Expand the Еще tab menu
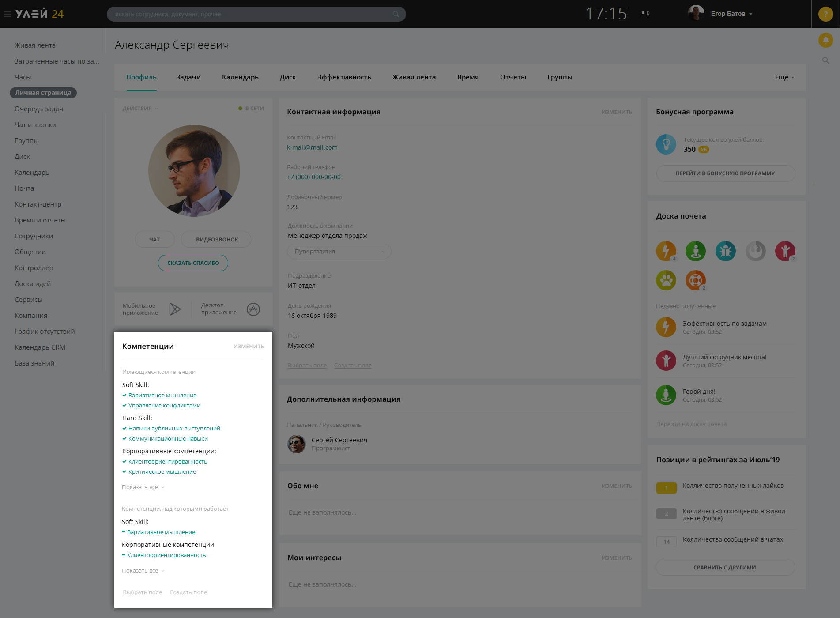The image size is (840, 618). pos(784,77)
